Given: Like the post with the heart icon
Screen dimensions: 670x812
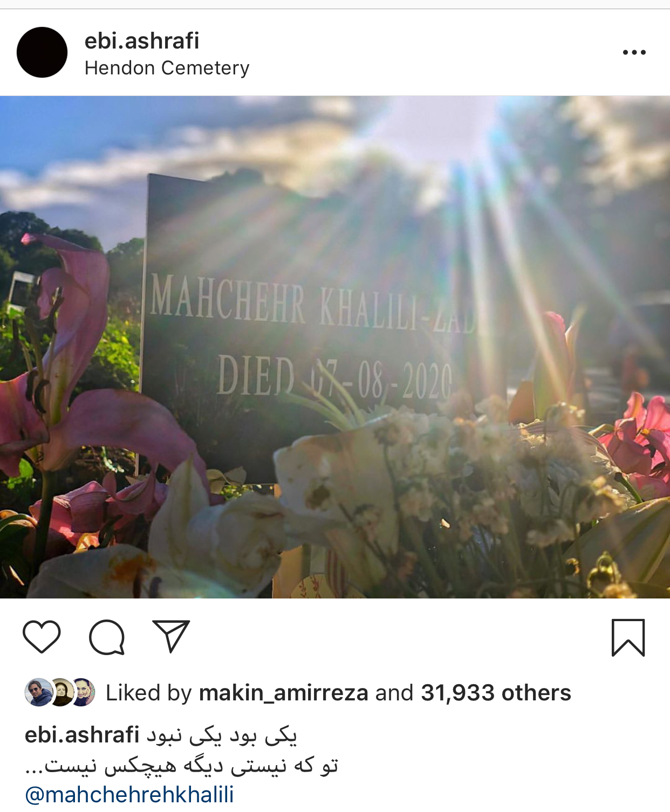Looking at the screenshot, I should (42, 637).
